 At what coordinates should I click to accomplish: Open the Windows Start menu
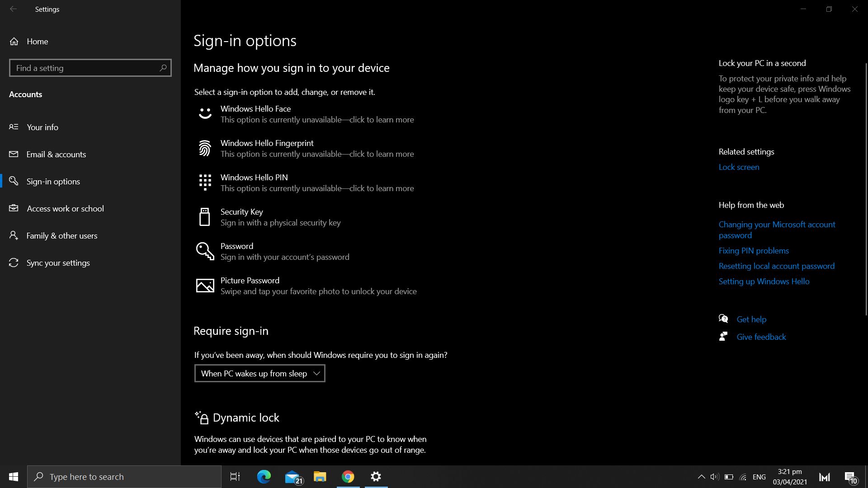click(x=14, y=477)
